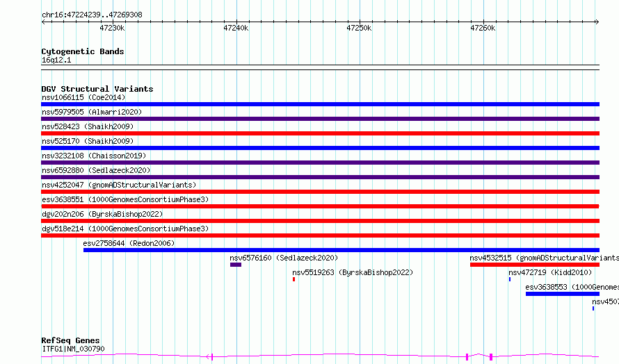Viewport: 619px width, 364px height.
Task: Open the esv3638551 label text
Action: (x=125, y=199)
